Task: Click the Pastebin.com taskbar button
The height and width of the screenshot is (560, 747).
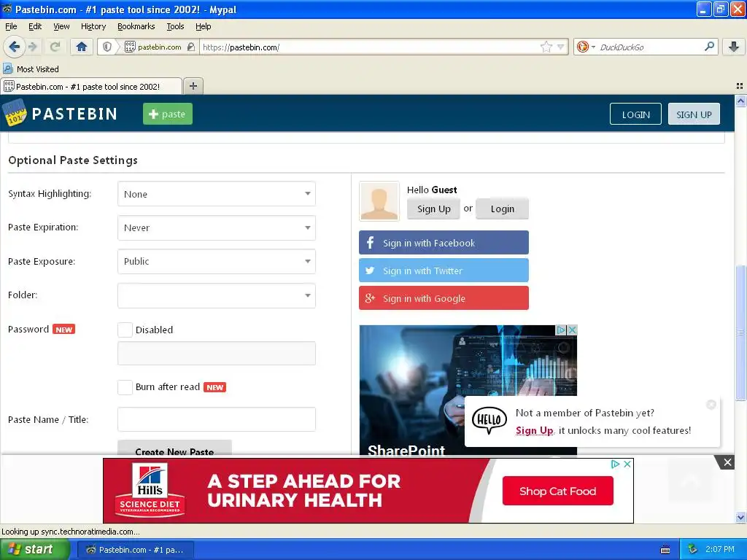Action: [135, 550]
